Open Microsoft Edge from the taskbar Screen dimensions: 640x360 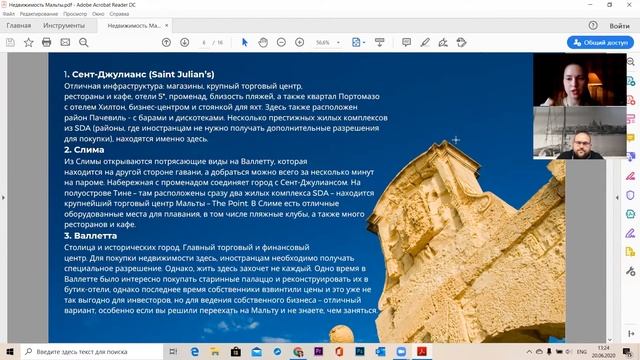(195, 351)
